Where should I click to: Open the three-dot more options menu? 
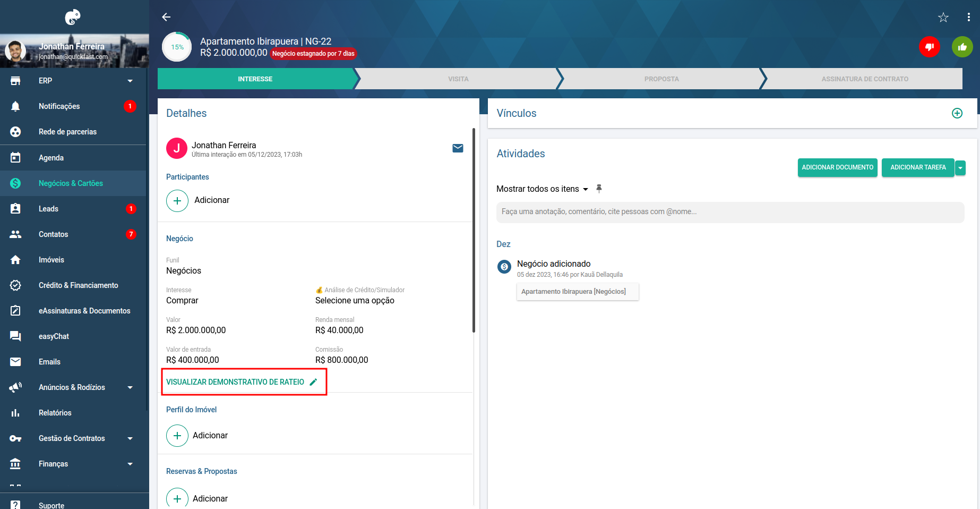coord(969,18)
